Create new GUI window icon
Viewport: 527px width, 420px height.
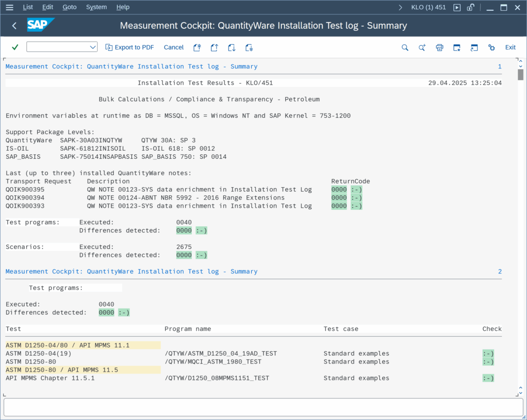(457, 48)
